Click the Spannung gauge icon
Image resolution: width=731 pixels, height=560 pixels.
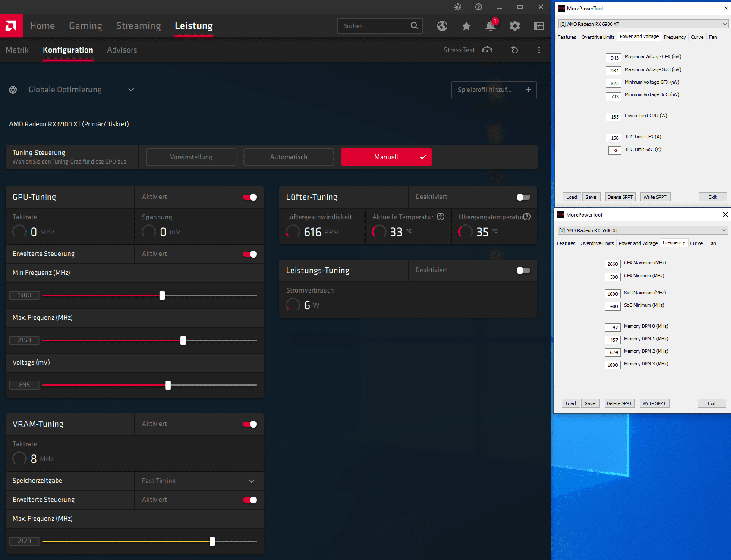tap(149, 232)
